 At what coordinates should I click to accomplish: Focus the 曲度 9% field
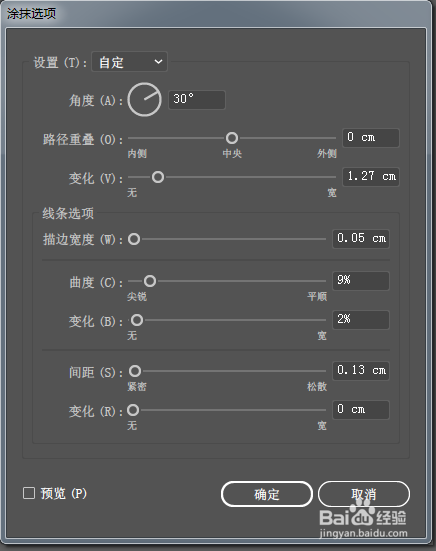pos(361,281)
